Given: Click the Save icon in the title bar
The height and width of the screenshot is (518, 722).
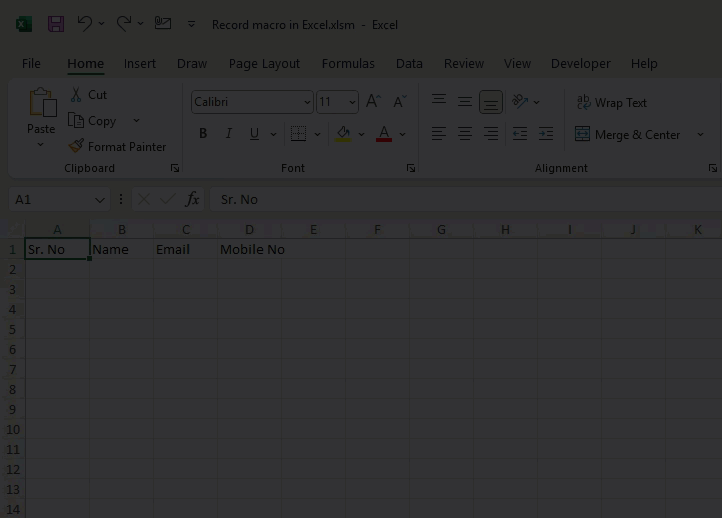Looking at the screenshot, I should [56, 24].
